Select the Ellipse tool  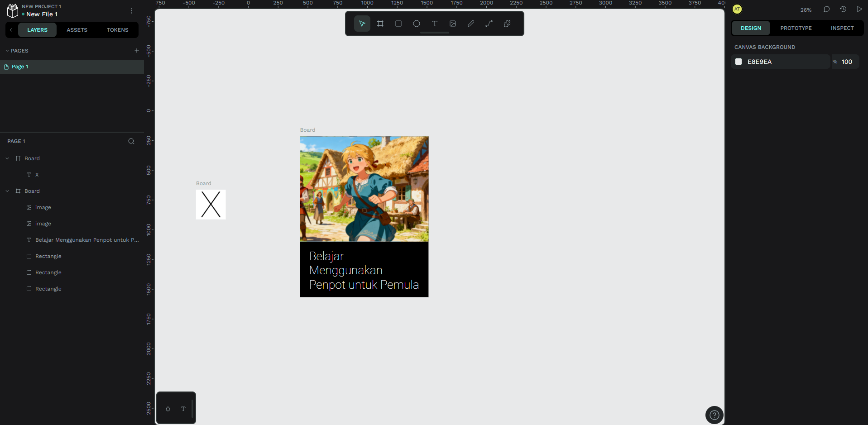tap(417, 24)
